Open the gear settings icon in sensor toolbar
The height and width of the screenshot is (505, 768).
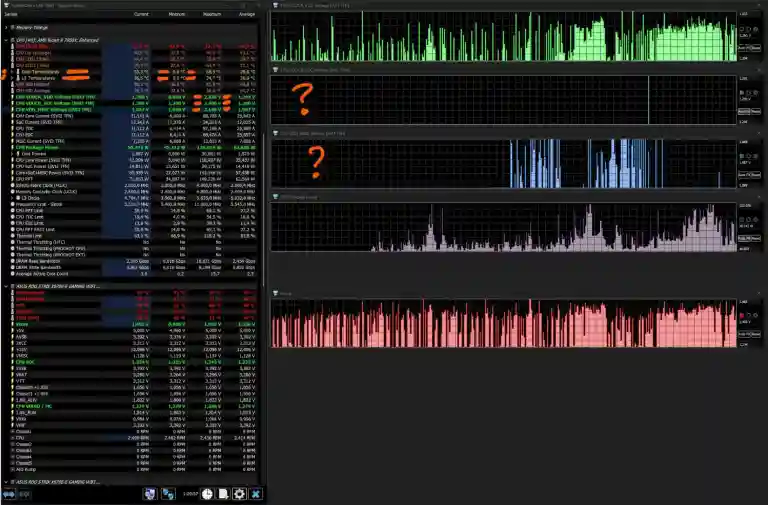(239, 494)
